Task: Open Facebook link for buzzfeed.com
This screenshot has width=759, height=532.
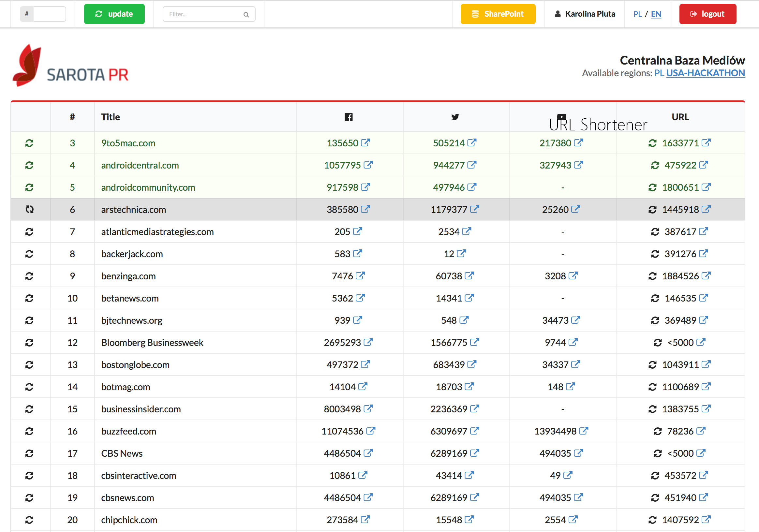Action: (371, 431)
